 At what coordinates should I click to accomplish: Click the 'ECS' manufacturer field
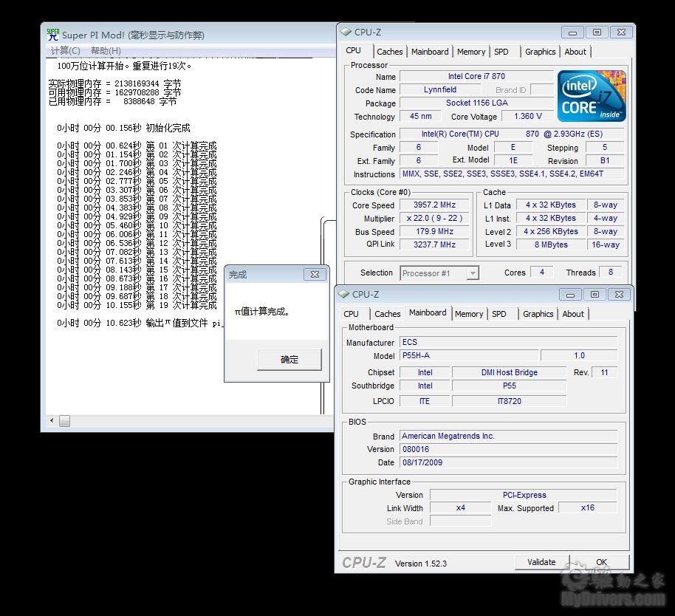coord(508,342)
